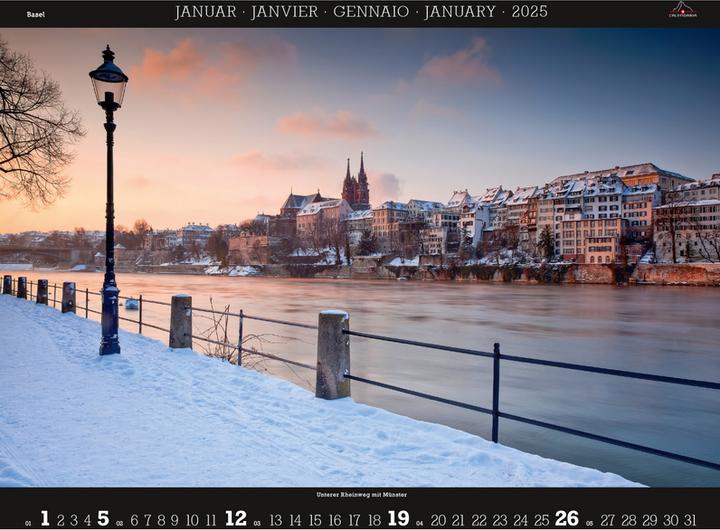Click the pink cloud above the cathedral
This screenshot has height=530, width=720.
click(x=327, y=124)
